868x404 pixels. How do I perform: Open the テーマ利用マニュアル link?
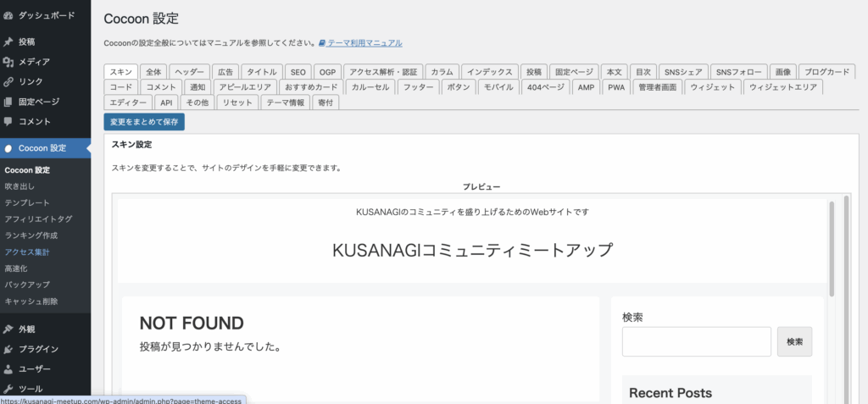(x=364, y=43)
